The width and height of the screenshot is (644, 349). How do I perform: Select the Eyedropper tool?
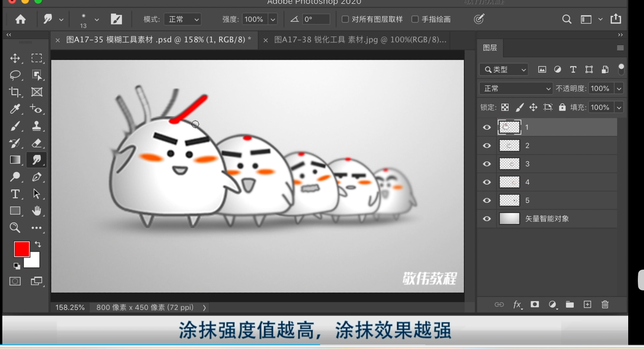(15, 109)
